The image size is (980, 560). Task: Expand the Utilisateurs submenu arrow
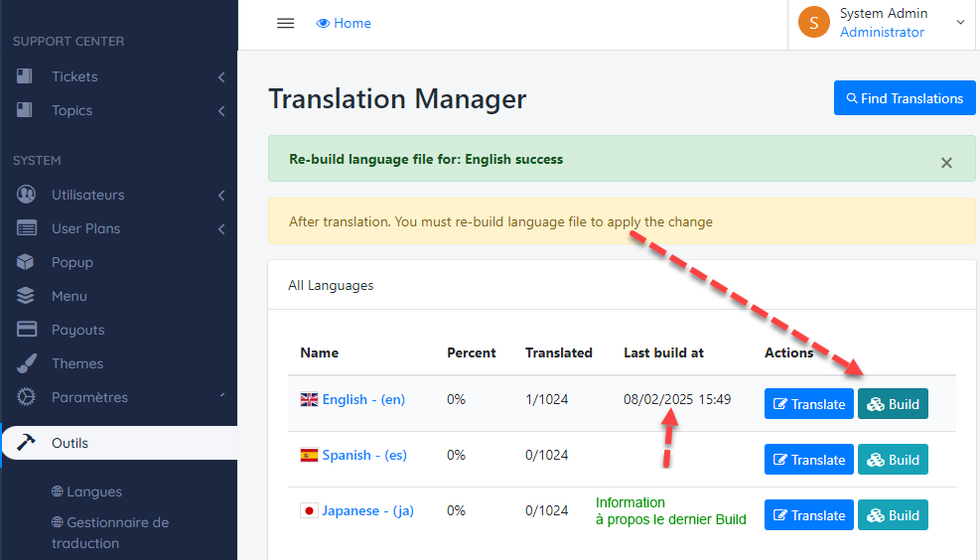[x=220, y=196]
